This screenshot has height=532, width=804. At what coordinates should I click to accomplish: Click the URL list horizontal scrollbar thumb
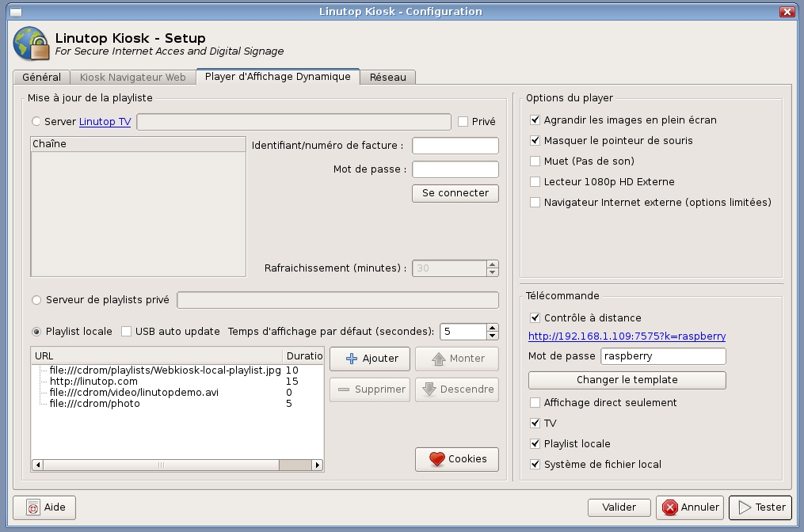[161, 465]
